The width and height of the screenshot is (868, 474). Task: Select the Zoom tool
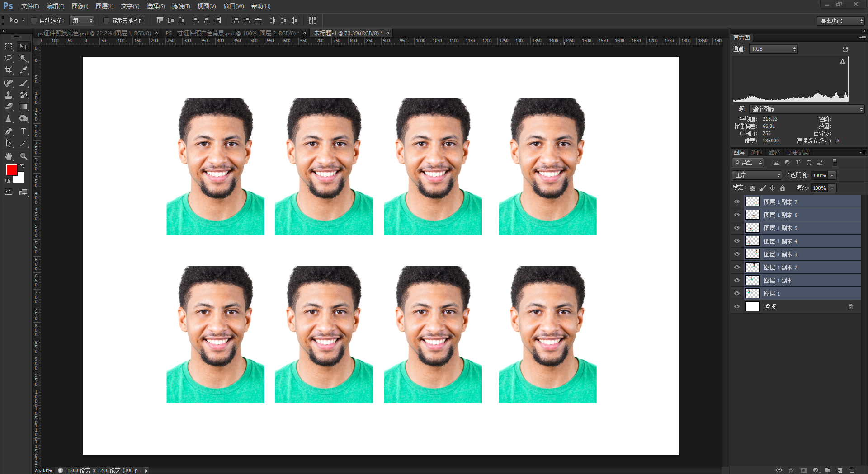[24, 156]
